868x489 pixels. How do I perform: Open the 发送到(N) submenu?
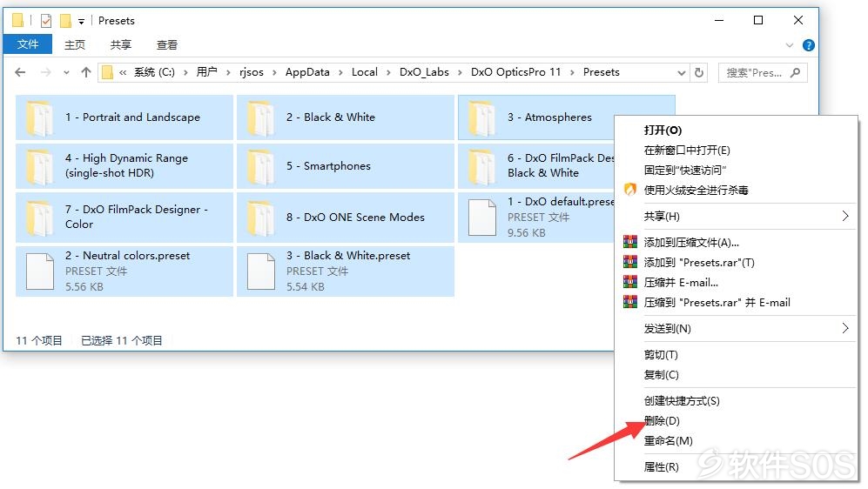click(737, 329)
